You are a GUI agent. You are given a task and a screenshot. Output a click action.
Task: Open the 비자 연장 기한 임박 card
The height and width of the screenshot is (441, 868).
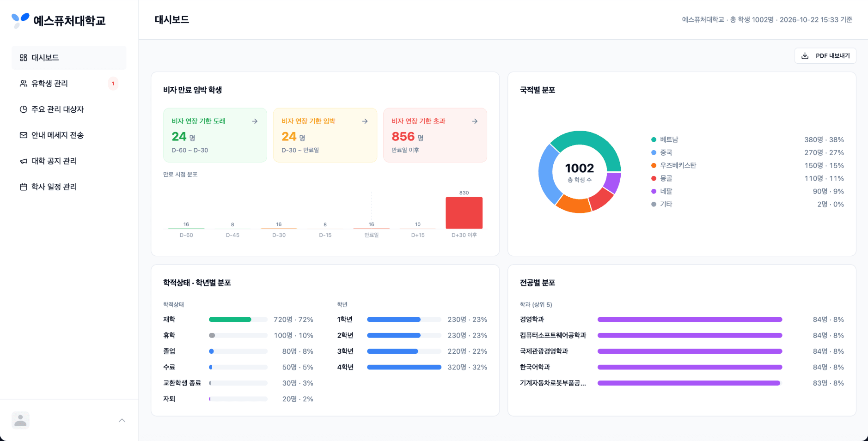325,135
